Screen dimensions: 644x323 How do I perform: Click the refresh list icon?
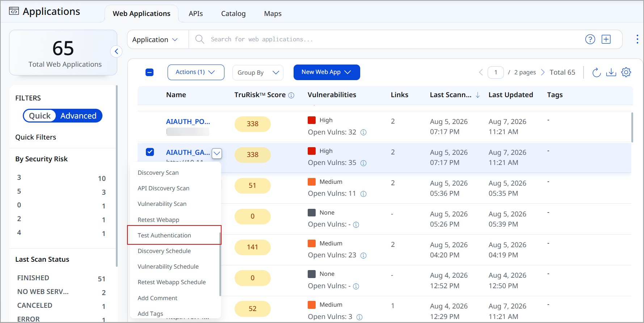[596, 73]
